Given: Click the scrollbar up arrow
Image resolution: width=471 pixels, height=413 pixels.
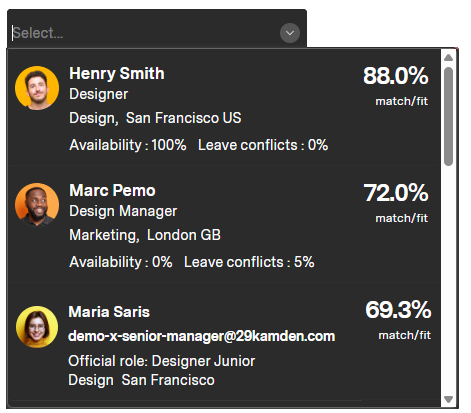Looking at the screenshot, I should click(x=448, y=57).
